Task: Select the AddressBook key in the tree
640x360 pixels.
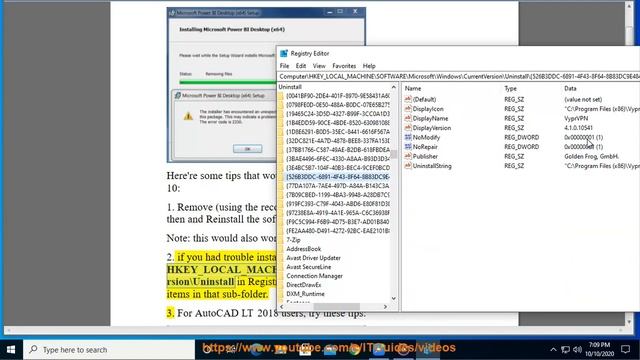Action: pyautogui.click(x=304, y=249)
